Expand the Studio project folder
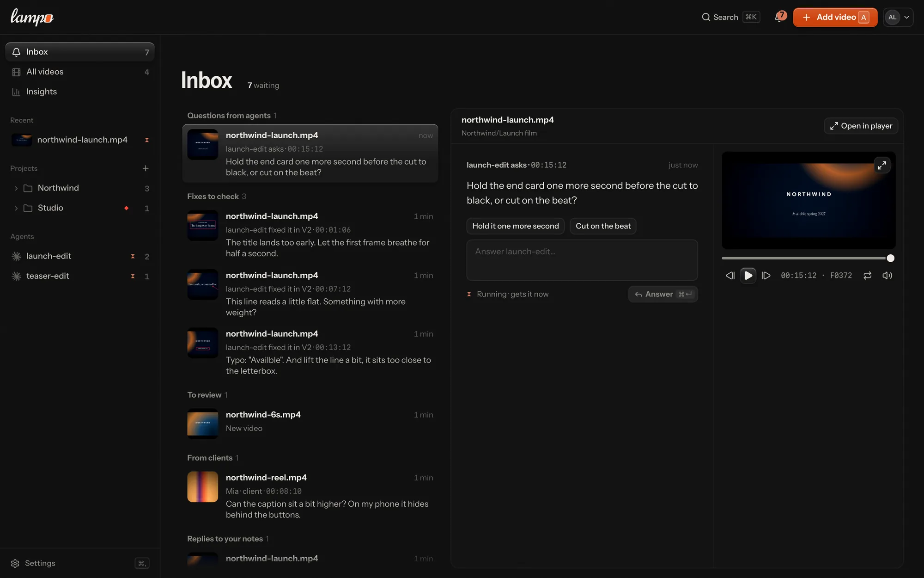 (x=16, y=208)
